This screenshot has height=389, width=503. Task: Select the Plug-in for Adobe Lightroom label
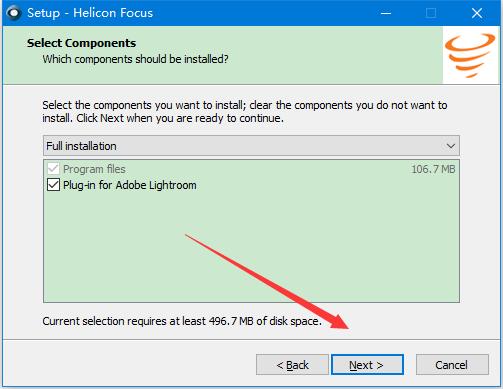pyautogui.click(x=130, y=185)
